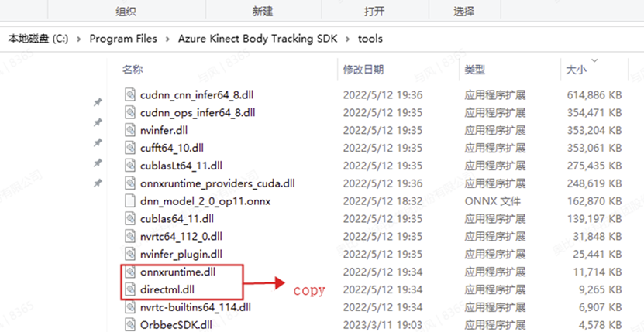Select the OrbbecSDK.dll file icon

[x=130, y=326]
